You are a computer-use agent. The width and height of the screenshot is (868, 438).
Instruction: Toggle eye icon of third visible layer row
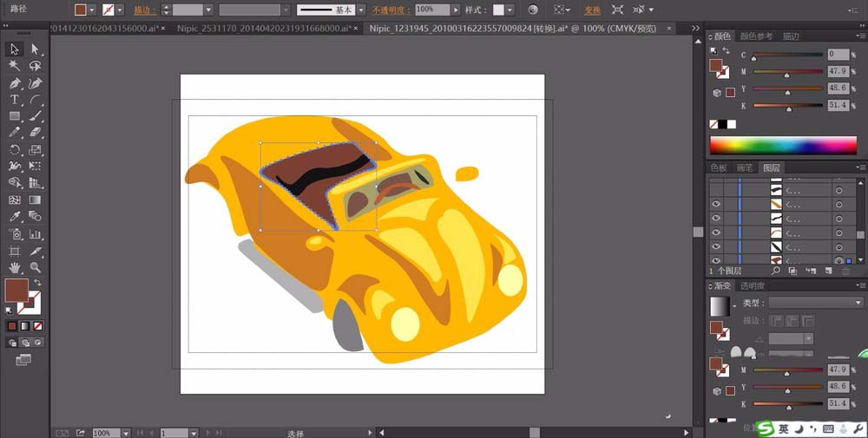coord(716,232)
